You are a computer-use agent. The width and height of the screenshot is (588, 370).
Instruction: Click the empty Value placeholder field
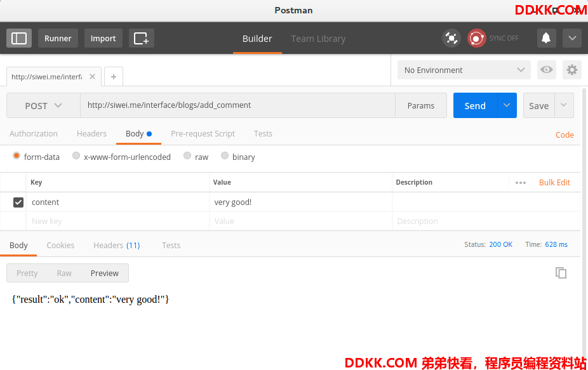pyautogui.click(x=301, y=221)
